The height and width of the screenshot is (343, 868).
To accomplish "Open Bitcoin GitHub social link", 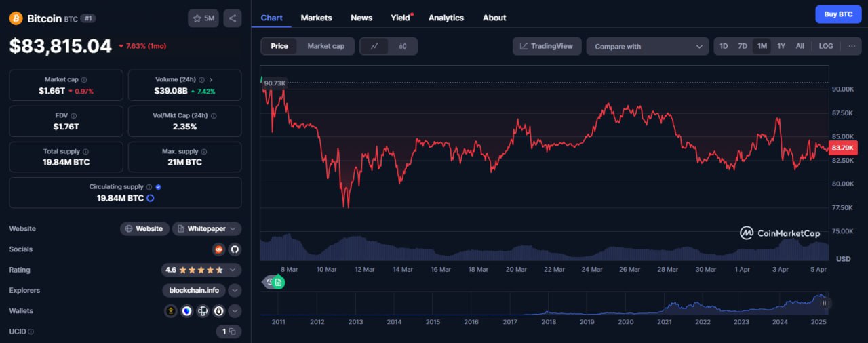I will tap(235, 249).
